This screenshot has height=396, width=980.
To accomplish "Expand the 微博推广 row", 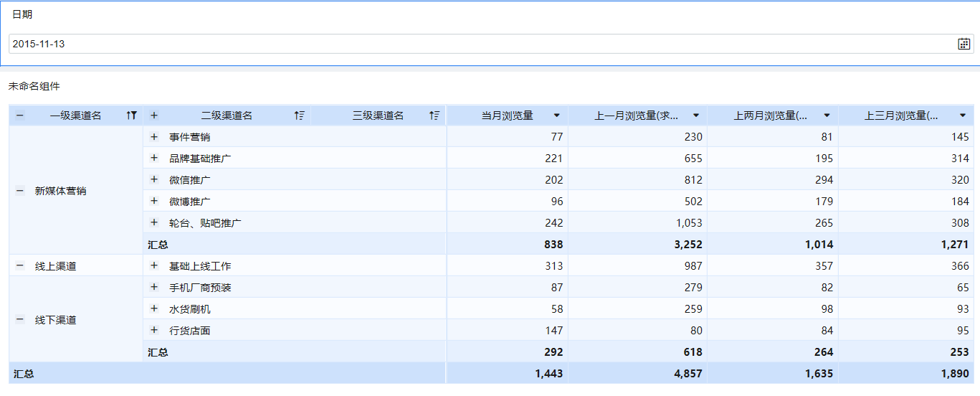I will (x=153, y=201).
